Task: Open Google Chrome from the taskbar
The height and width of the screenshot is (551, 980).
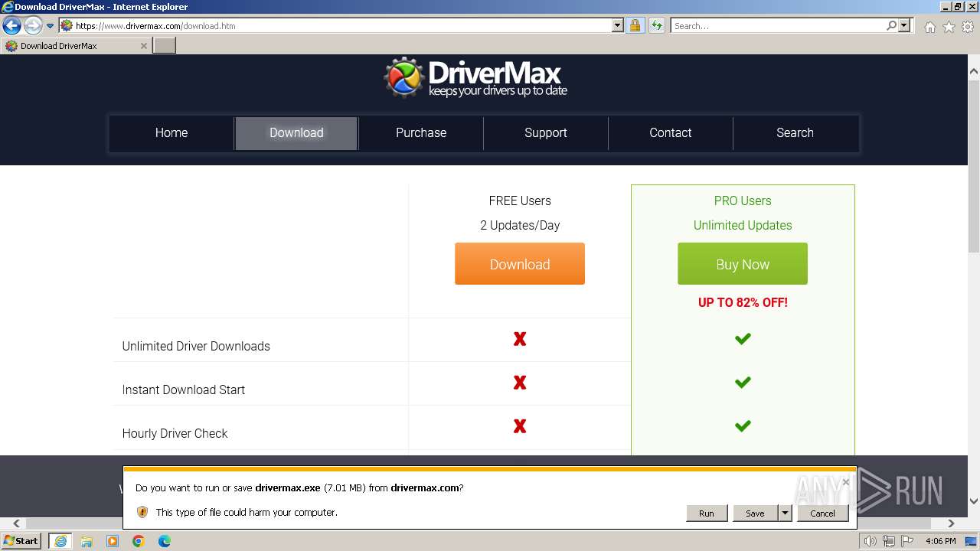Action: click(139, 541)
